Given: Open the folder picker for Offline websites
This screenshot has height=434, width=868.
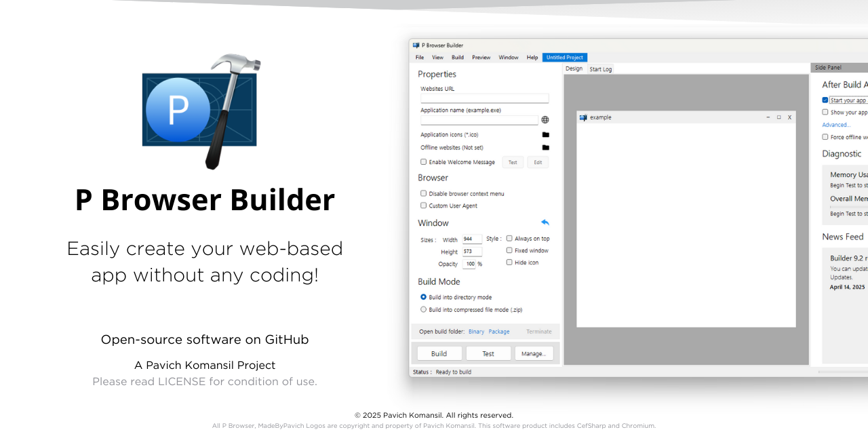Looking at the screenshot, I should pos(545,147).
